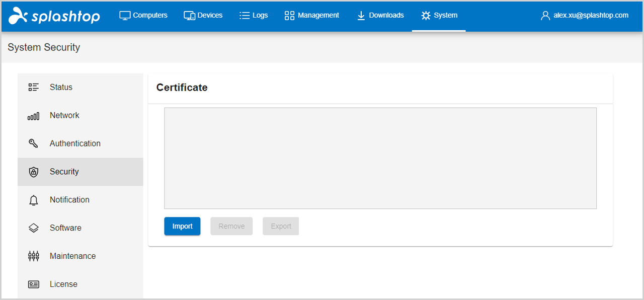The image size is (644, 300).
Task: Click the Import certificate button
Action: [x=182, y=227]
